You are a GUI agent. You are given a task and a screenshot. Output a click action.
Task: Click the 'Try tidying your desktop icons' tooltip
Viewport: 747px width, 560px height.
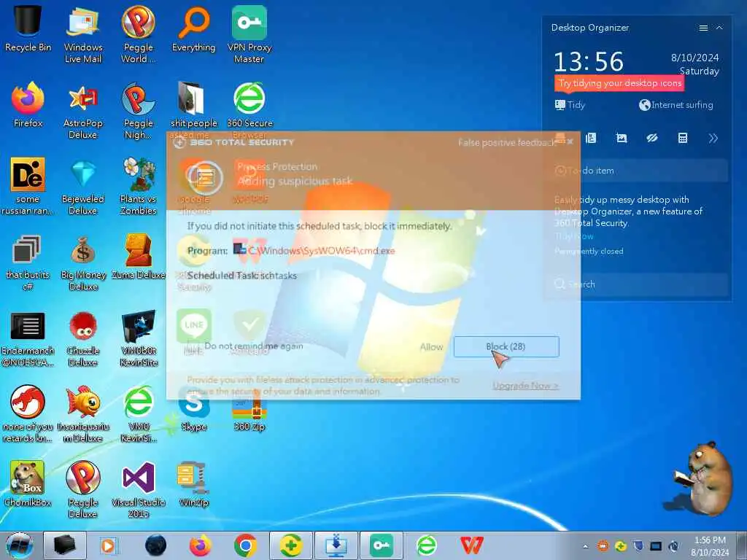point(619,83)
